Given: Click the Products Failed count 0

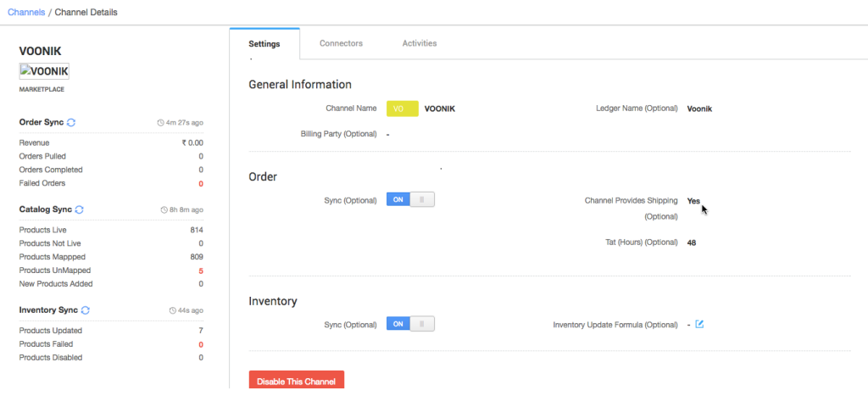Looking at the screenshot, I should click(201, 344).
